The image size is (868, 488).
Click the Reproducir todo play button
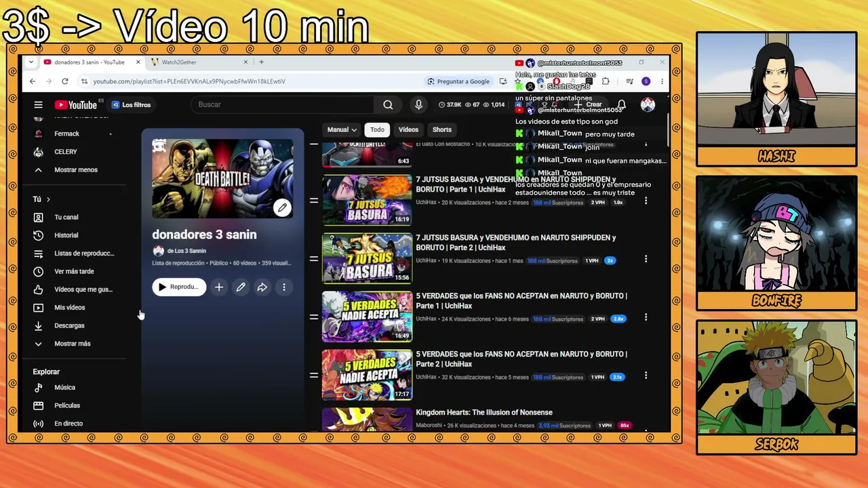coord(179,287)
